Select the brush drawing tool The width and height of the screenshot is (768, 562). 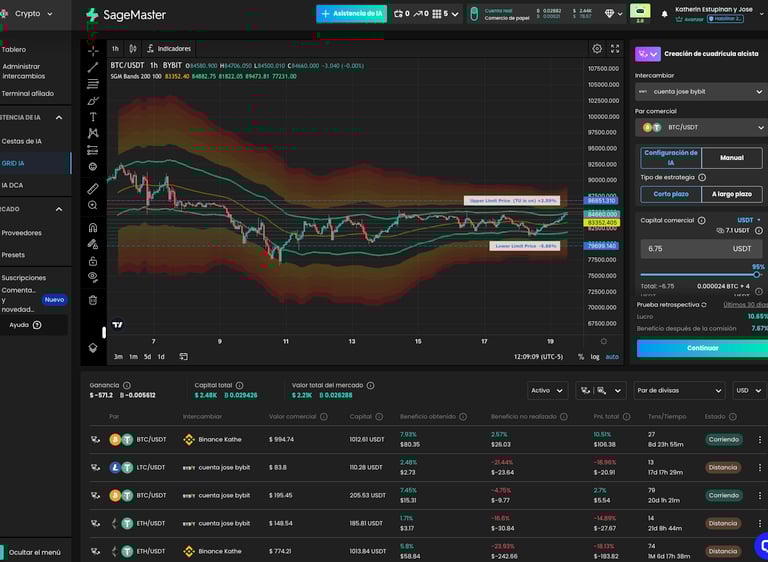tap(93, 100)
